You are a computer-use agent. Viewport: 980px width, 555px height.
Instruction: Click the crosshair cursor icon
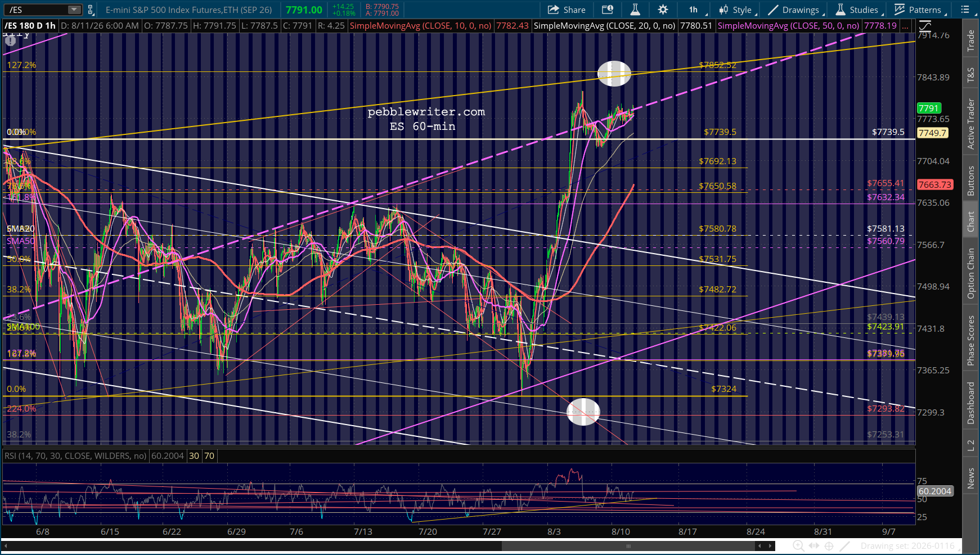point(829,546)
